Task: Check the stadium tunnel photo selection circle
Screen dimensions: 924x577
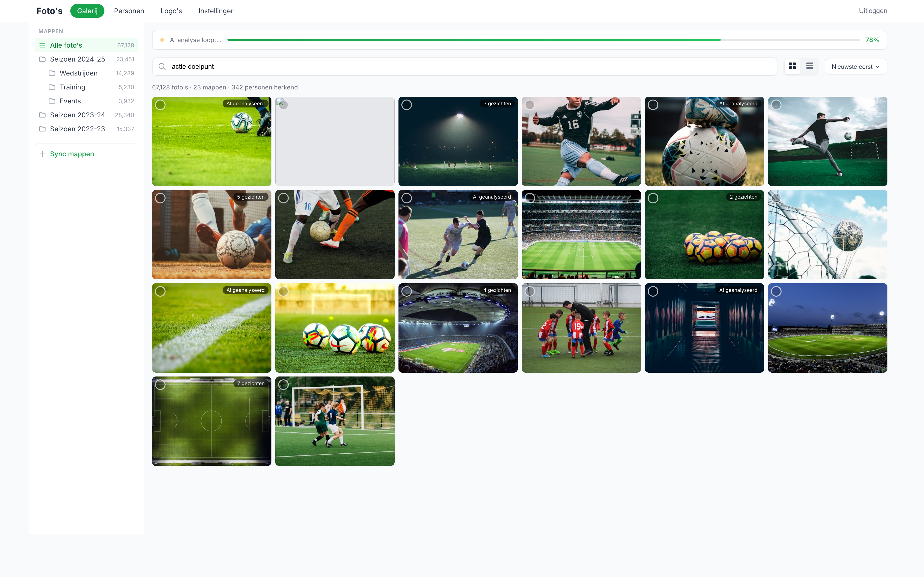Action: coord(653,291)
